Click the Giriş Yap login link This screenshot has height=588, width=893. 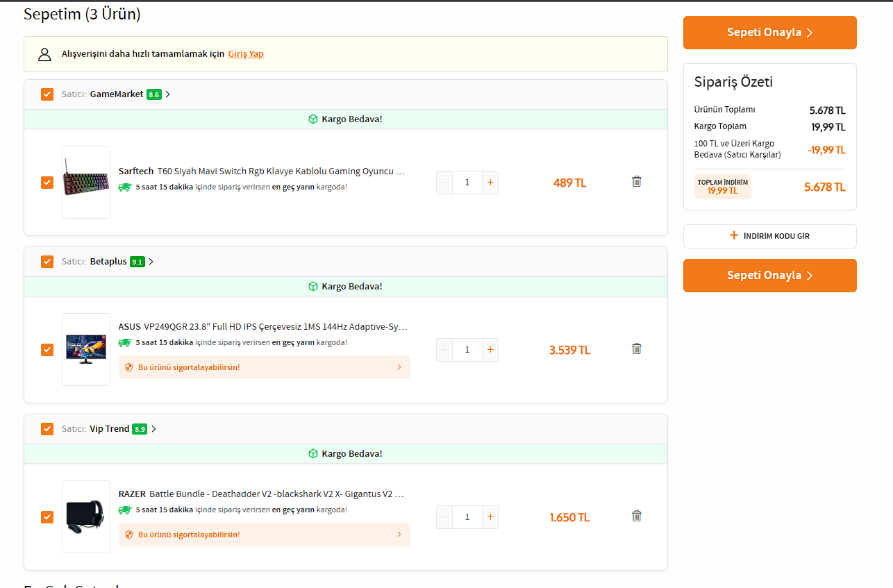[246, 54]
